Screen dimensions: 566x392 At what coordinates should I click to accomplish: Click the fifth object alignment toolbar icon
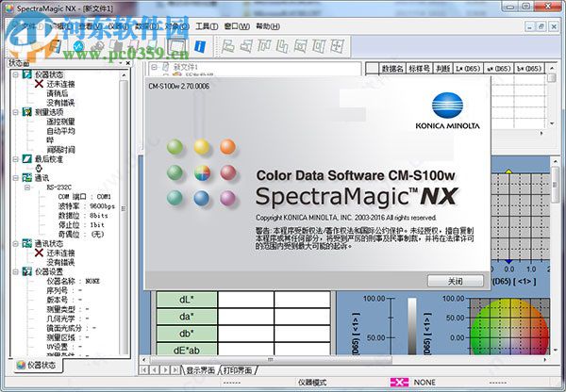pyautogui.click(x=300, y=46)
